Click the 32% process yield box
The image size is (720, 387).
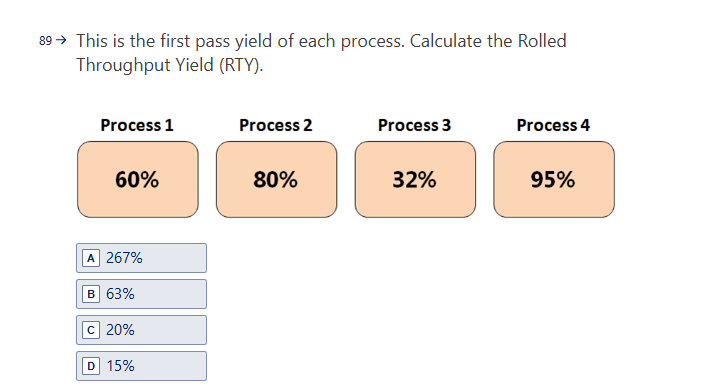pos(415,179)
